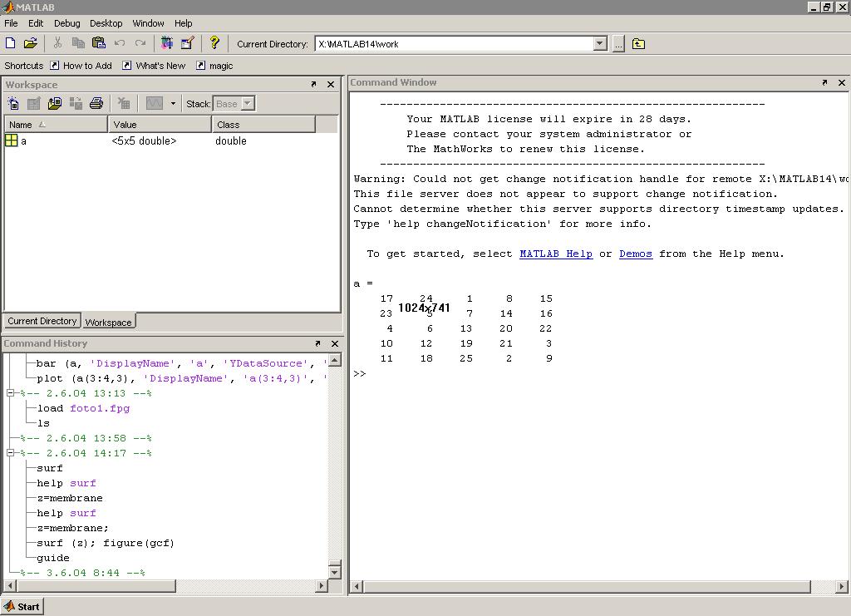Undock the Workspace panel
The image size is (851, 616).
coord(313,85)
